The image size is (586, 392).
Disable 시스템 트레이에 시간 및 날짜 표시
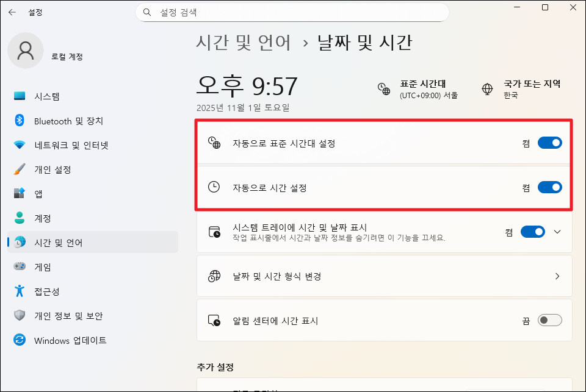[533, 232]
